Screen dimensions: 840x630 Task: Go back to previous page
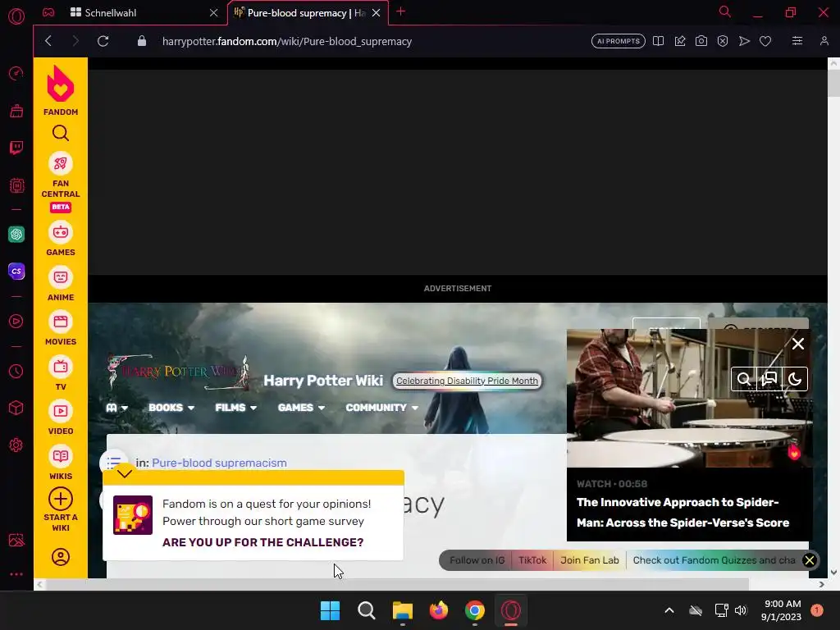pos(48,41)
